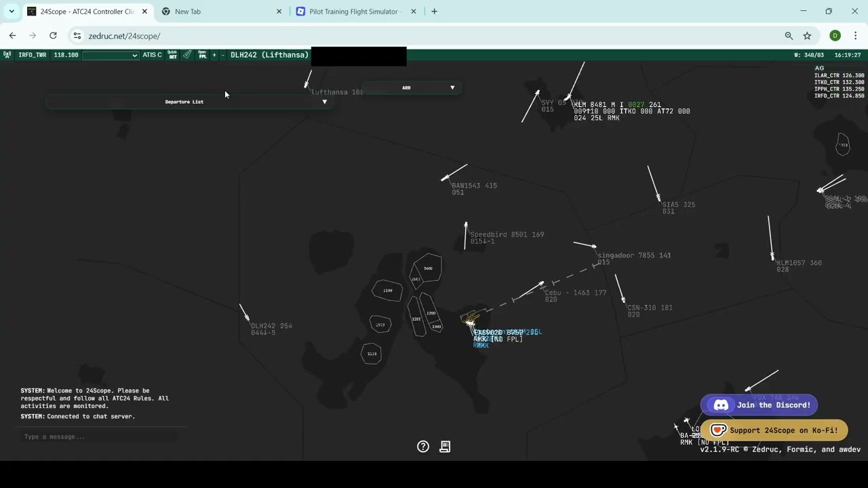Select the lufthansa 108 aircraft tag
Screen dimensions: 868x488
tap(337, 92)
